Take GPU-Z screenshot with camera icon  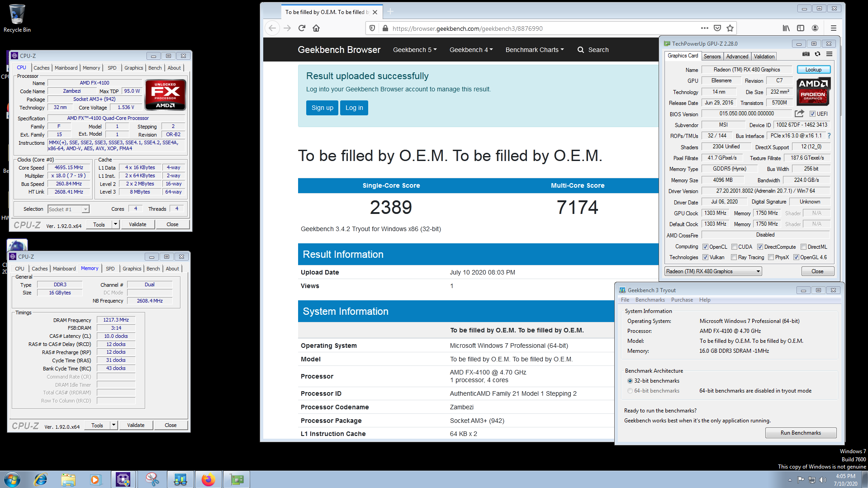(x=806, y=54)
